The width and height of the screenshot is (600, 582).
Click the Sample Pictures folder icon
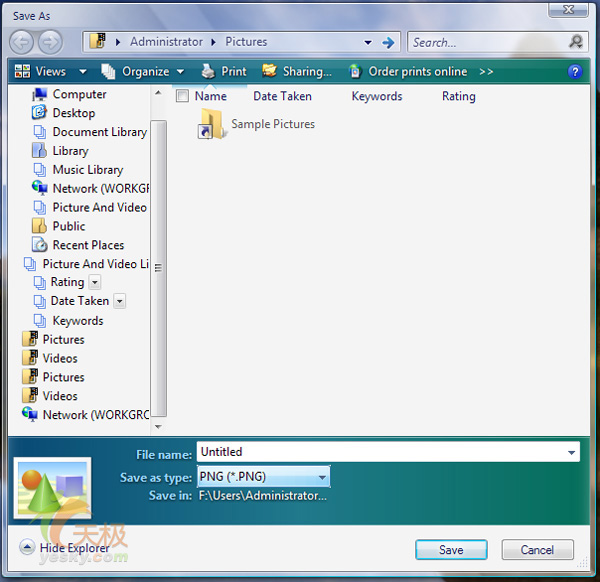point(212,124)
